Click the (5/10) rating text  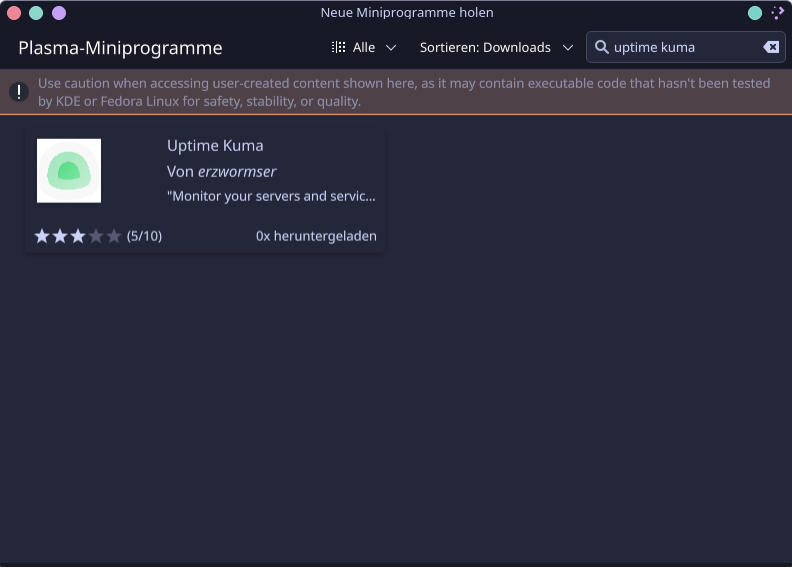point(144,236)
